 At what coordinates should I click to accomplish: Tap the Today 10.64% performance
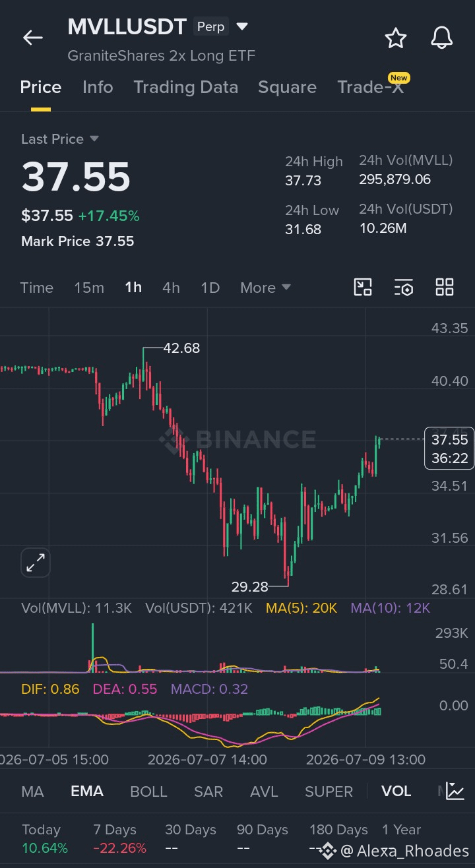point(45,838)
